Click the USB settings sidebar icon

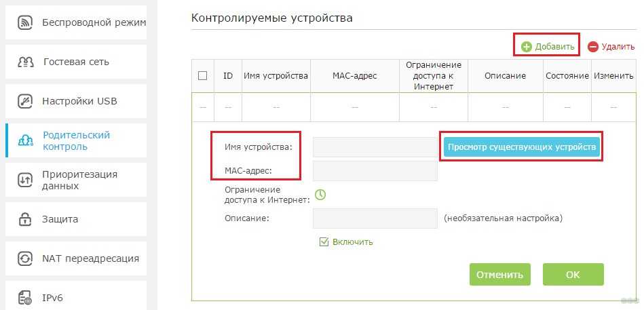click(x=25, y=102)
